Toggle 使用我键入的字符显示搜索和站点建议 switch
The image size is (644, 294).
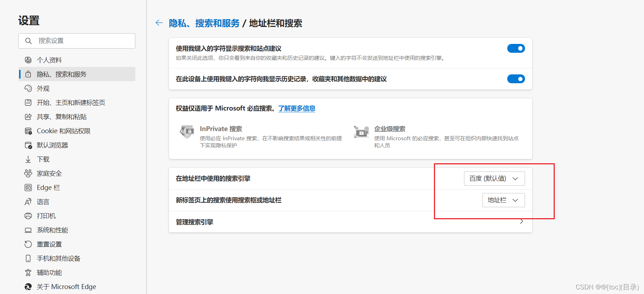coord(516,49)
